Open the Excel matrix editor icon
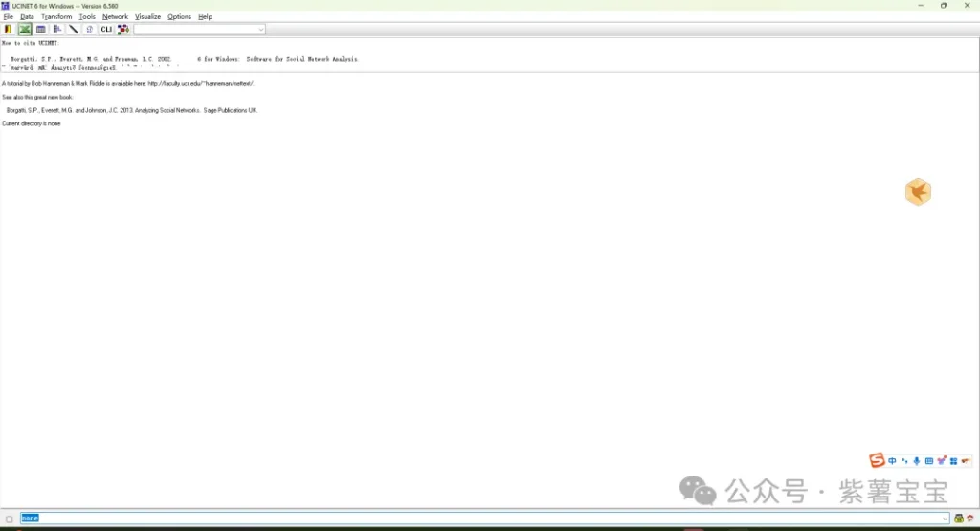 pyautogui.click(x=25, y=30)
